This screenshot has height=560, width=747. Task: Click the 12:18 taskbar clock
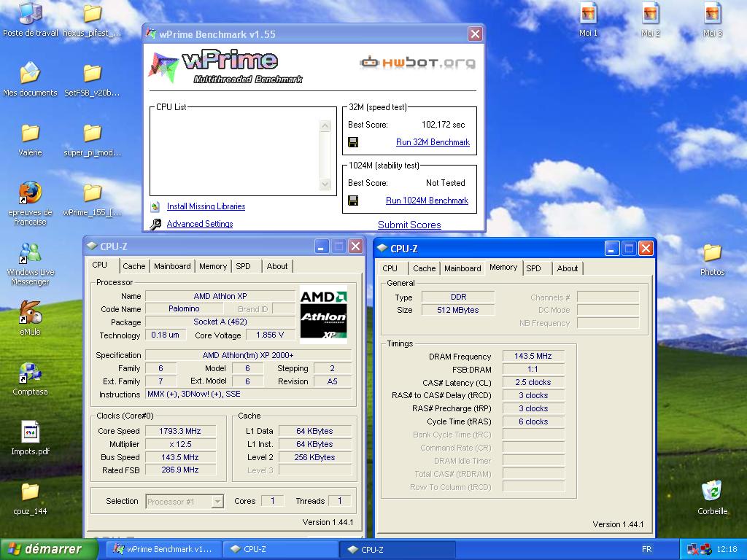click(x=727, y=549)
